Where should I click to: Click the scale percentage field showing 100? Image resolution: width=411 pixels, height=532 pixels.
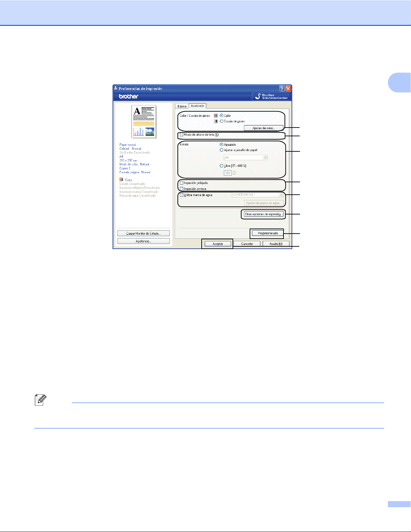[228, 173]
